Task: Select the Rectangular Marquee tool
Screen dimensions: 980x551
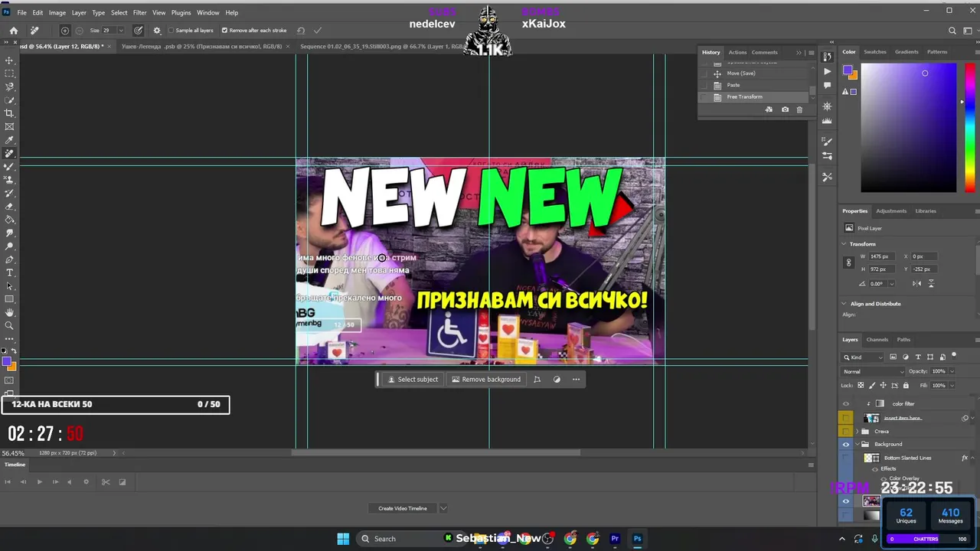Action: click(9, 73)
